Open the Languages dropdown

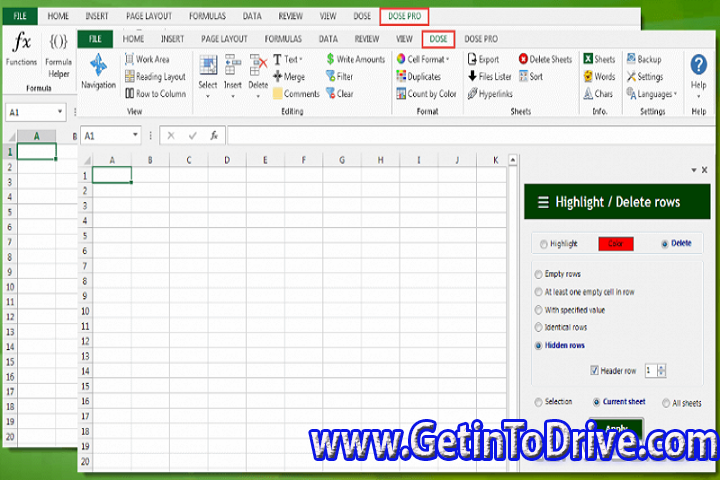point(652,94)
